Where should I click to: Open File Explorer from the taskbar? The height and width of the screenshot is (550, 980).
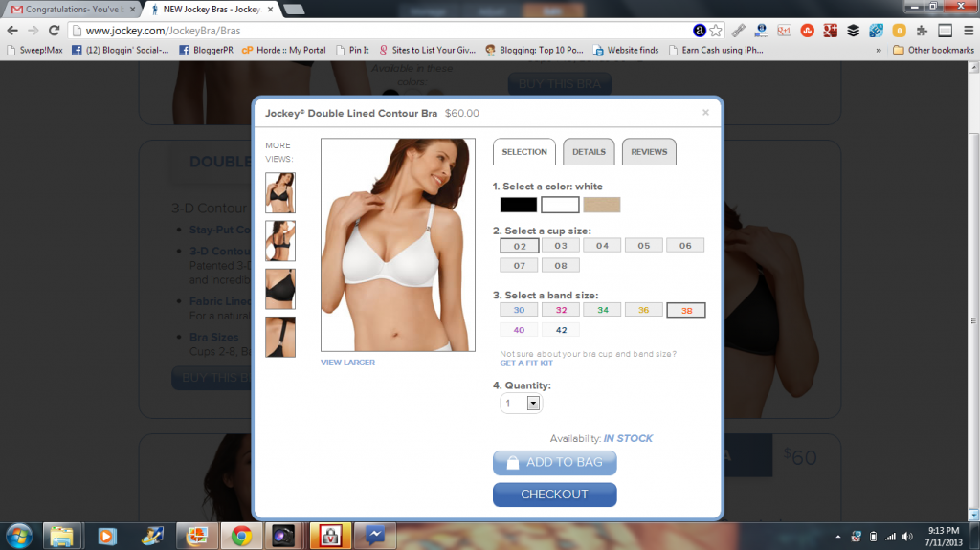[61, 537]
